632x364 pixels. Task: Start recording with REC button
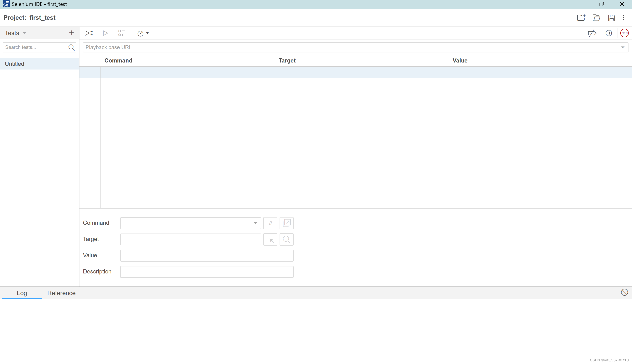[624, 33]
